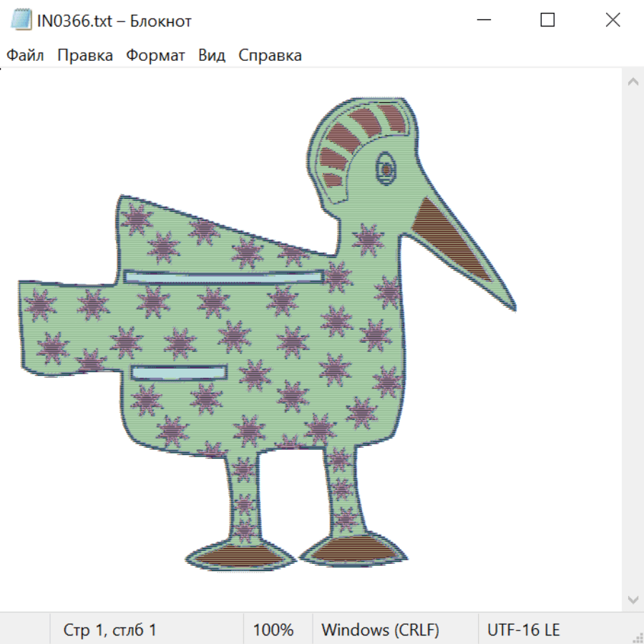Click the Notepad icon in title bar
The height and width of the screenshot is (644, 644).
(x=21, y=21)
